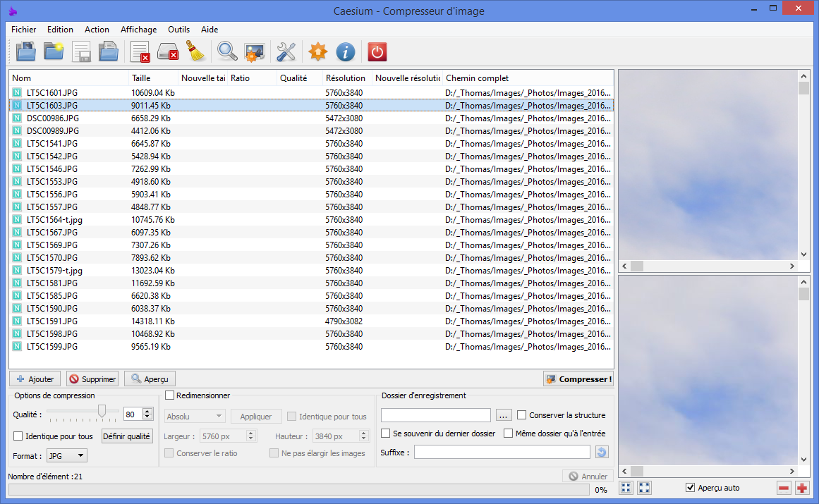Check Se souvenir du dernier dossier
The width and height of the screenshot is (819, 504).
[x=385, y=434]
